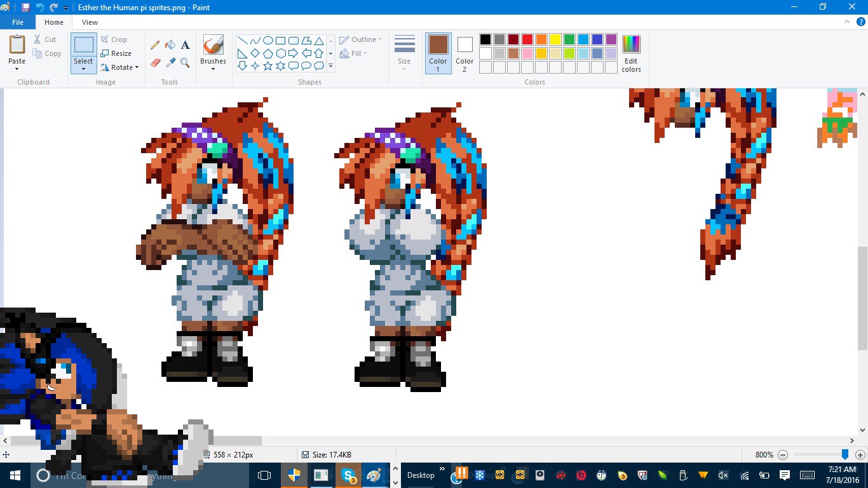Open the Action Center notifications icon
This screenshot has height=488, width=868.
785,475
